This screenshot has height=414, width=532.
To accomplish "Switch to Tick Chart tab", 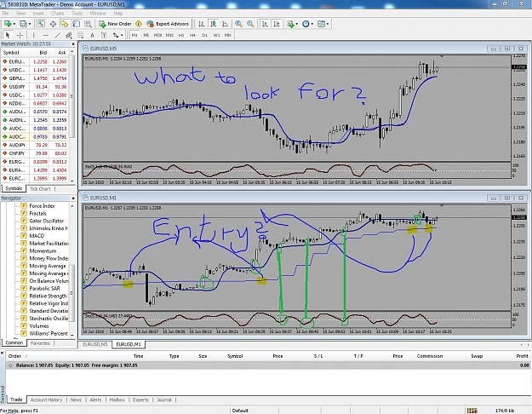I will pyautogui.click(x=40, y=188).
